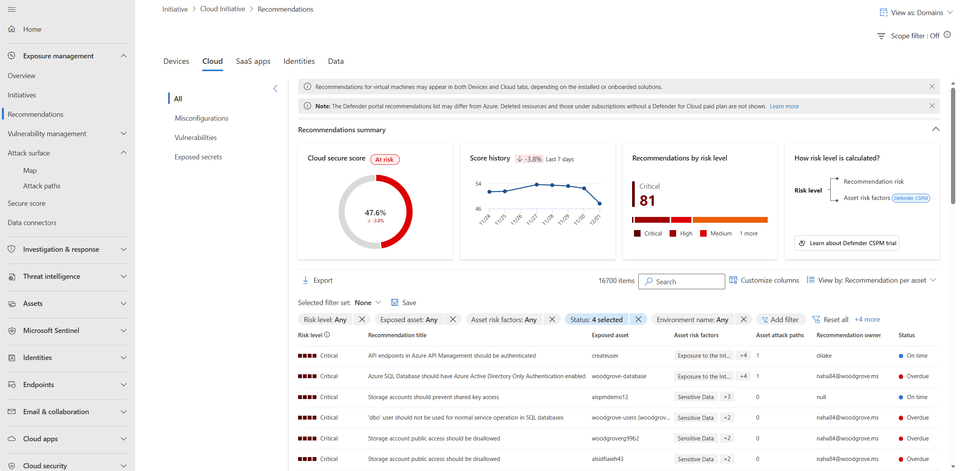Viewport: 980px width, 471px height.
Task: Click the Customize columns icon
Action: pos(733,280)
